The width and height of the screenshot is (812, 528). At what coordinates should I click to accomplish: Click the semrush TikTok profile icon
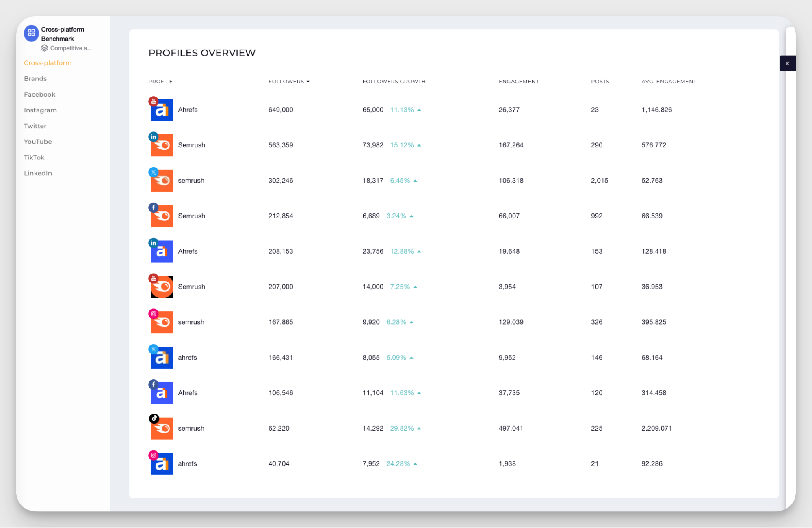[161, 428]
